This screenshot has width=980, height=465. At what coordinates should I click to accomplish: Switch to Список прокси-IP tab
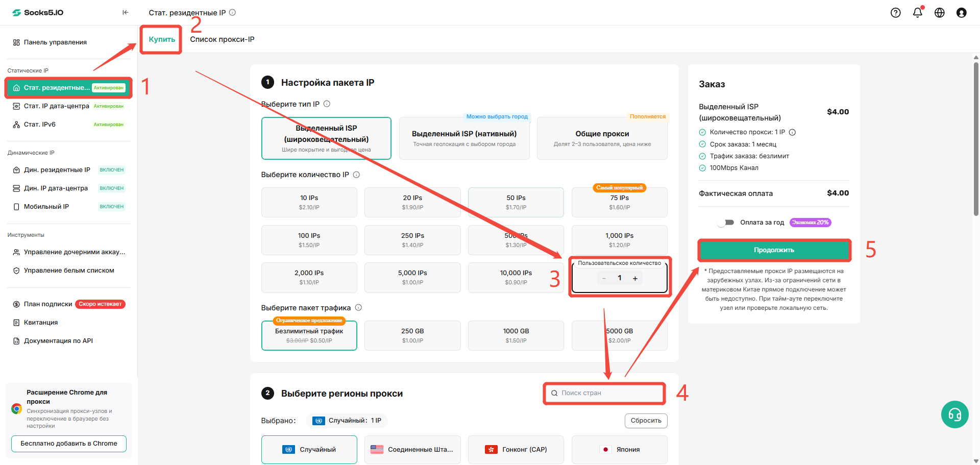222,39
